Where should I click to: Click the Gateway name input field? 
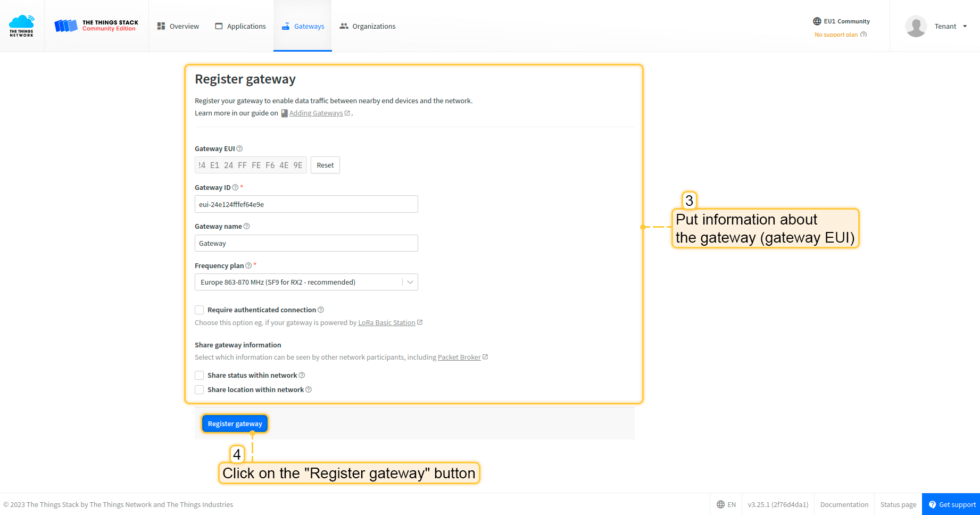306,243
